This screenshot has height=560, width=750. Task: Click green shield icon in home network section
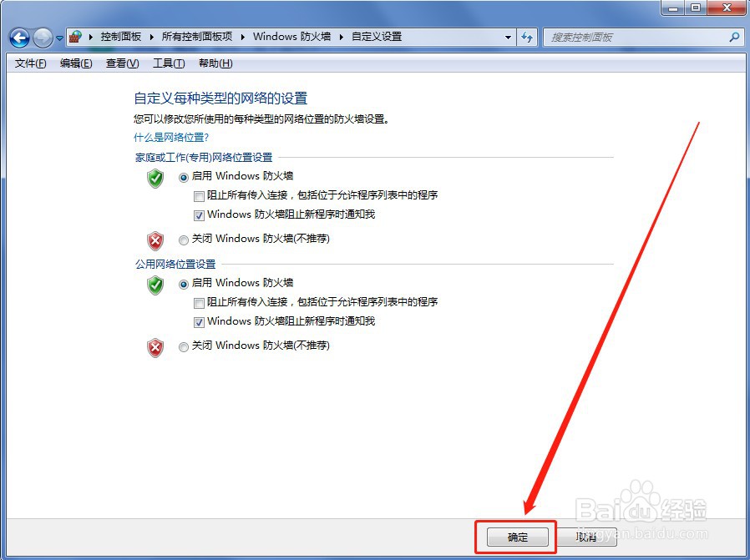[155, 179]
